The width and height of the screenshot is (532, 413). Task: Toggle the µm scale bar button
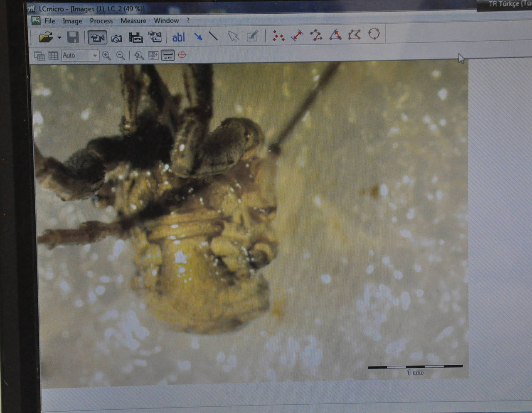[168, 55]
